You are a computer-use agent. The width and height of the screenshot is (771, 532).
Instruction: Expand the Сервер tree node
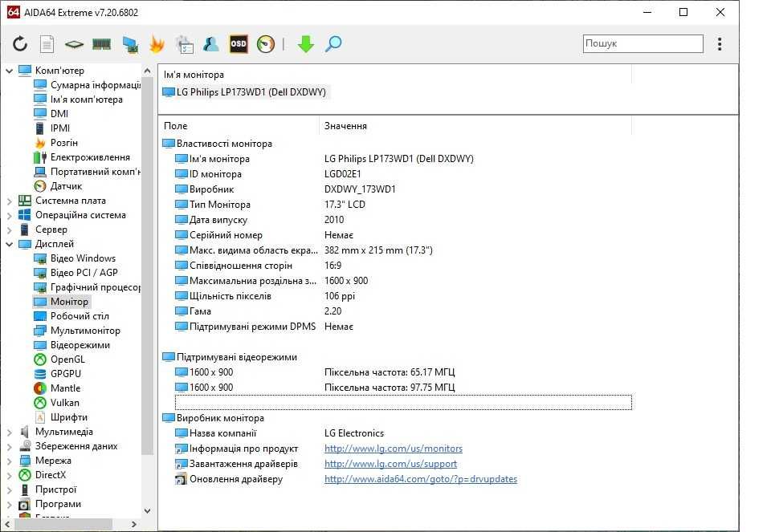(x=9, y=229)
